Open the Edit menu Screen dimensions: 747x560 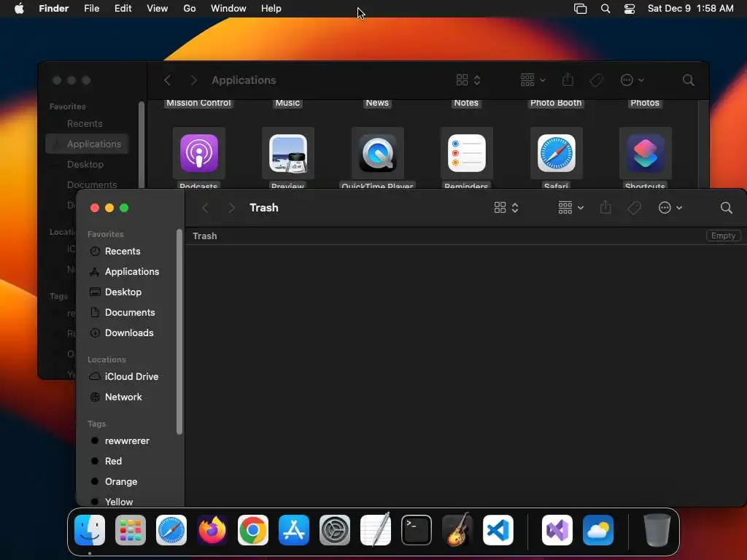tap(123, 9)
